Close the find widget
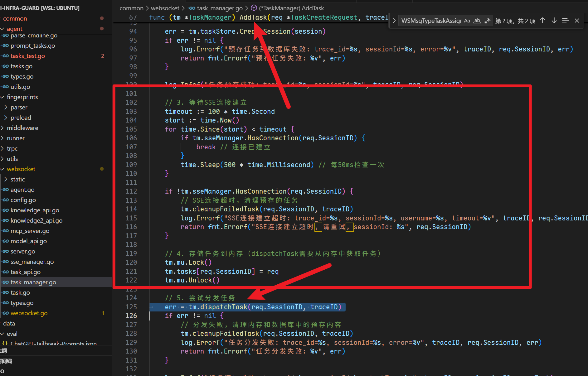Image resolution: width=588 pixels, height=376 pixels. pos(577,21)
